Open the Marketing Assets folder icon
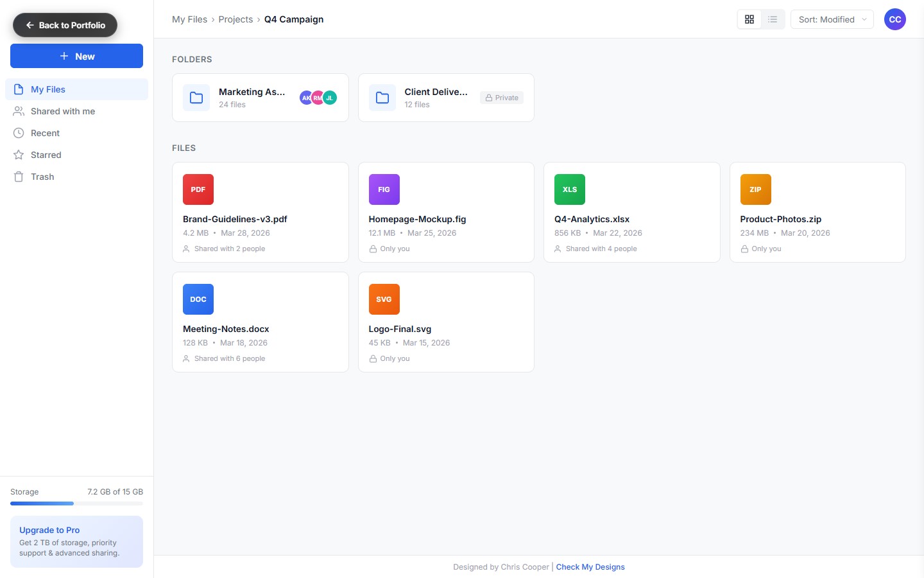Screen dimensions: 924x578 196,98
